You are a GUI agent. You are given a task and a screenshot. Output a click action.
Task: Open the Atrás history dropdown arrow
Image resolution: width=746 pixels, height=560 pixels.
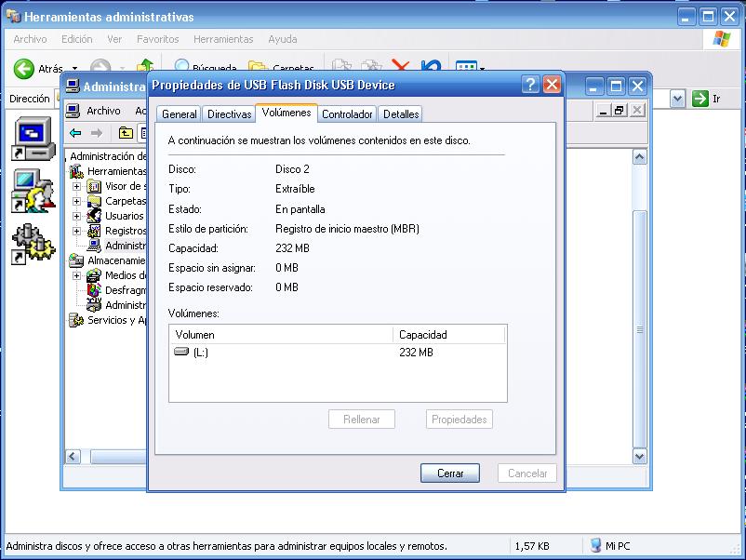point(74,69)
